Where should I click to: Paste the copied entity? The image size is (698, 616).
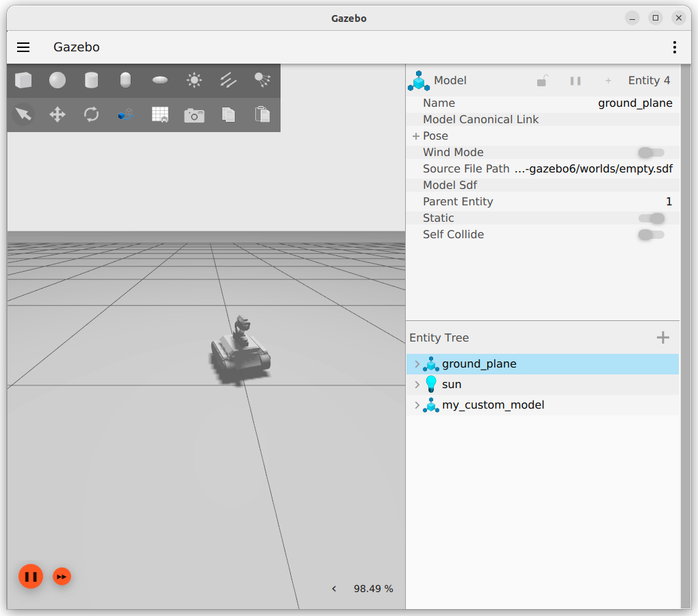(x=262, y=114)
